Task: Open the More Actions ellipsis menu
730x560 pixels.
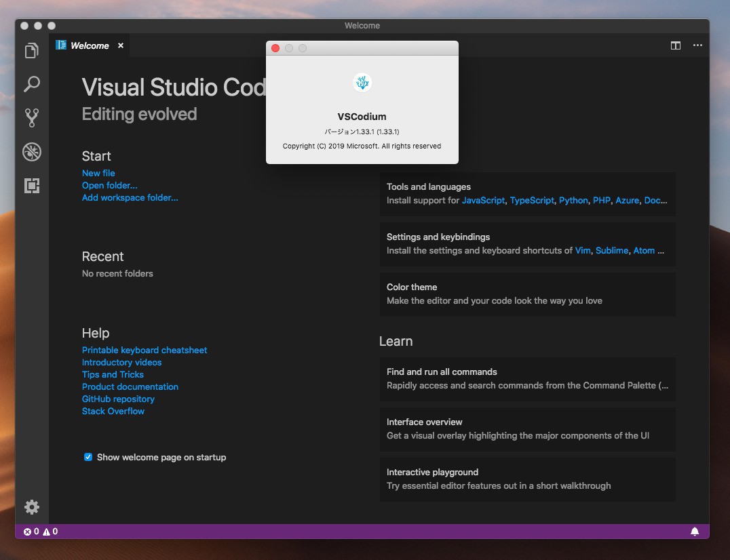Action: pos(697,45)
